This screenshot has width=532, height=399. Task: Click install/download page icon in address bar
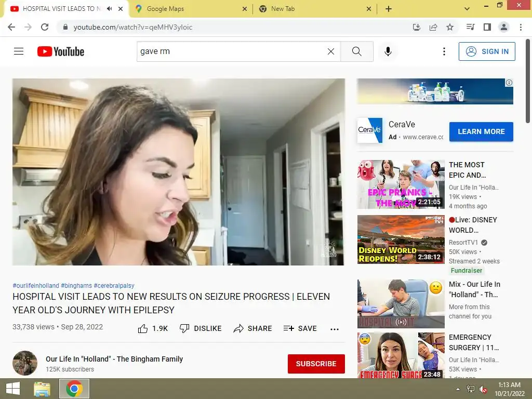tap(416, 27)
